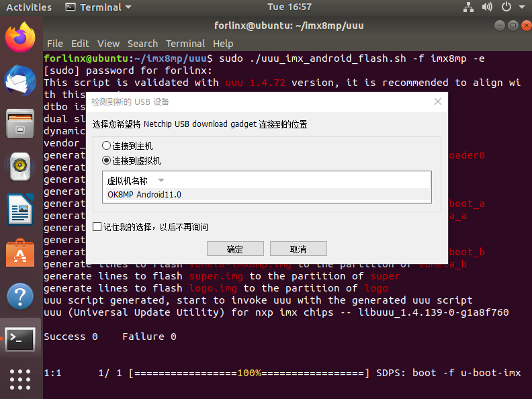
Task: Select the 连接到虚拟机 radio button
Action: [x=106, y=161]
